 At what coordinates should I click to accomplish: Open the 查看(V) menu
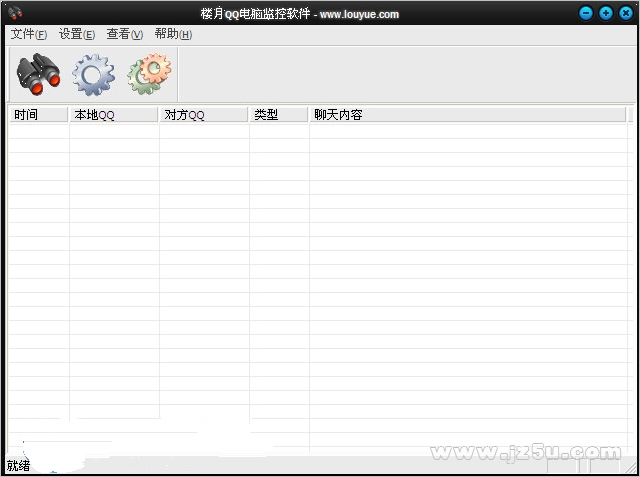[x=124, y=34]
